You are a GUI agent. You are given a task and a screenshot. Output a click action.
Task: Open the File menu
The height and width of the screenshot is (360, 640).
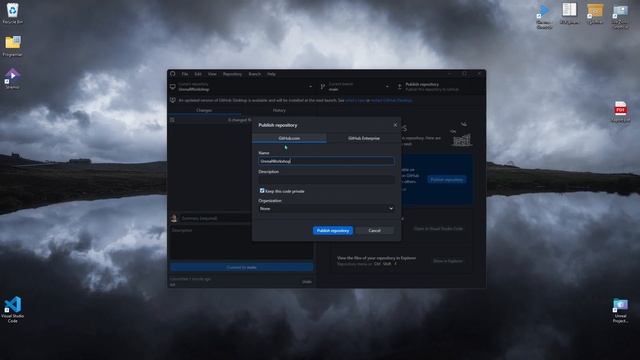click(185, 74)
